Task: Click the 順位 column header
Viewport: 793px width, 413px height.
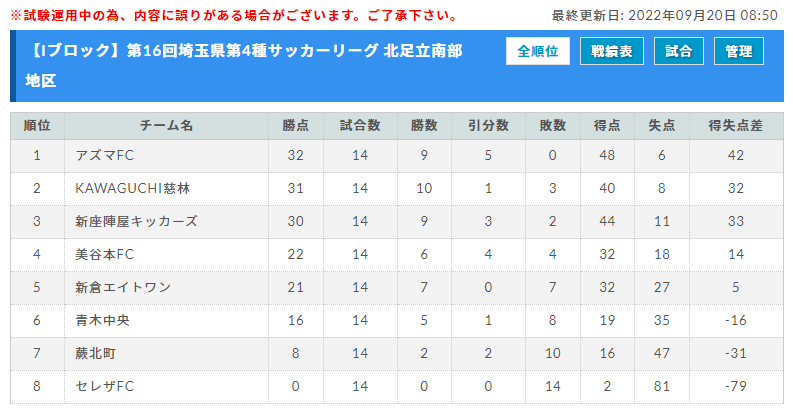Action: click(37, 126)
